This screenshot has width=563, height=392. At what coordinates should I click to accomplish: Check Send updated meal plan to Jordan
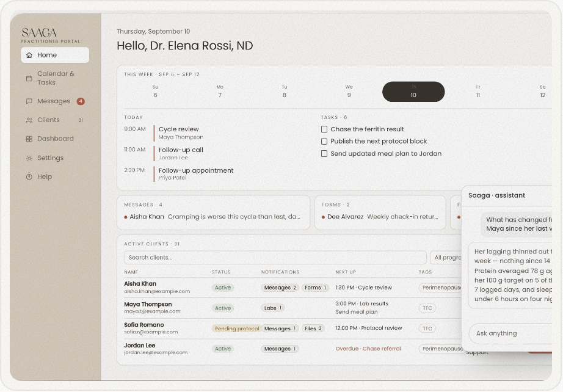click(x=324, y=154)
